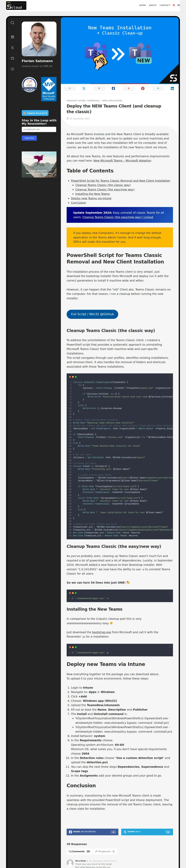Screen dimensions: 186x868
Task: Open the bootstrap.exe download link
Action: tap(102, 632)
